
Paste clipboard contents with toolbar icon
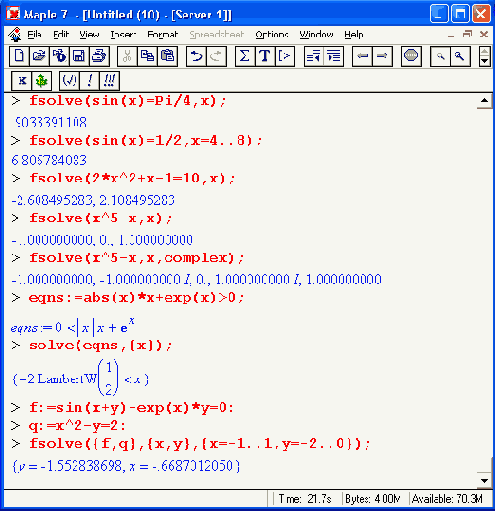(x=167, y=56)
